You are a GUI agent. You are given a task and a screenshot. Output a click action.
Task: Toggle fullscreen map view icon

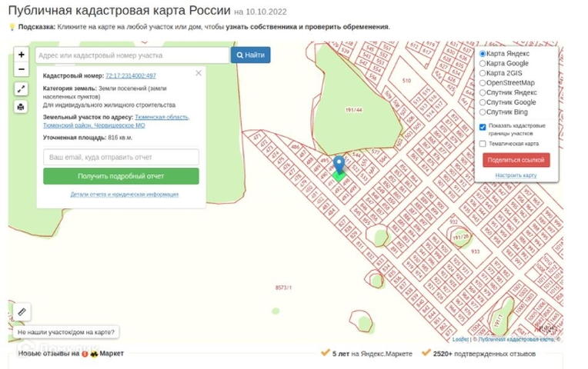21,89
